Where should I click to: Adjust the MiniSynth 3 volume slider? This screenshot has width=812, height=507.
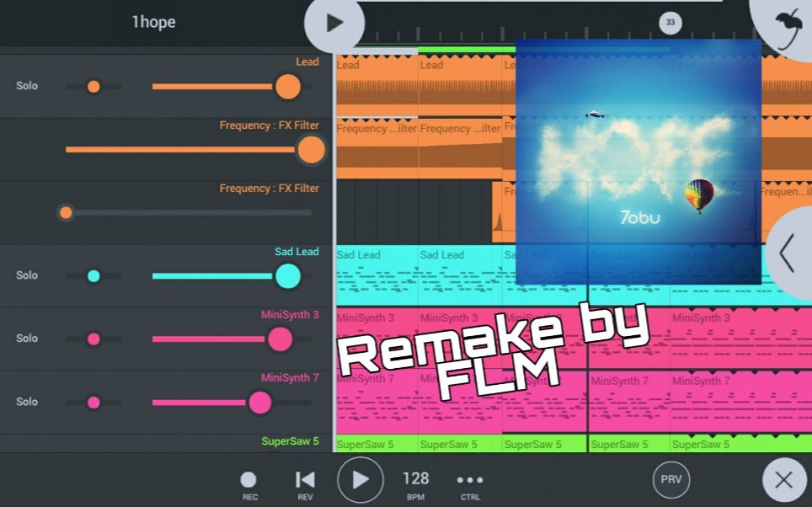tap(232, 339)
